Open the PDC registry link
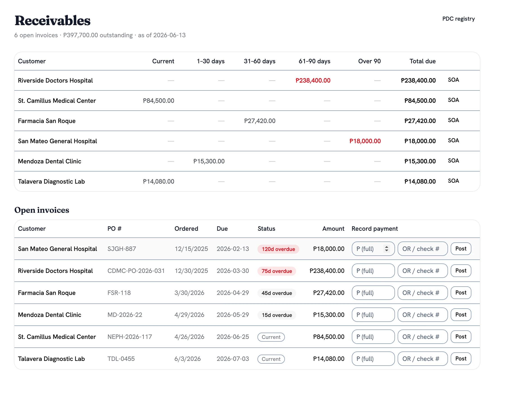The width and height of the screenshot is (532, 404). tap(458, 19)
